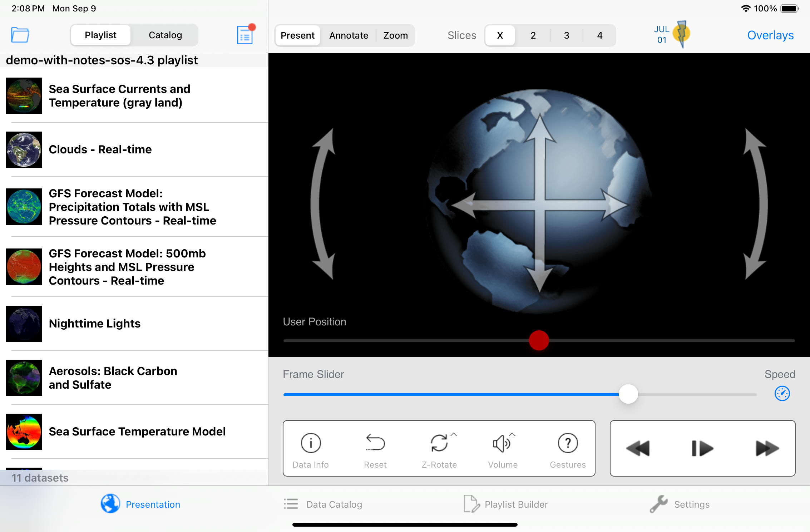Tap the Clouds Real-time thumbnail

[24, 149]
